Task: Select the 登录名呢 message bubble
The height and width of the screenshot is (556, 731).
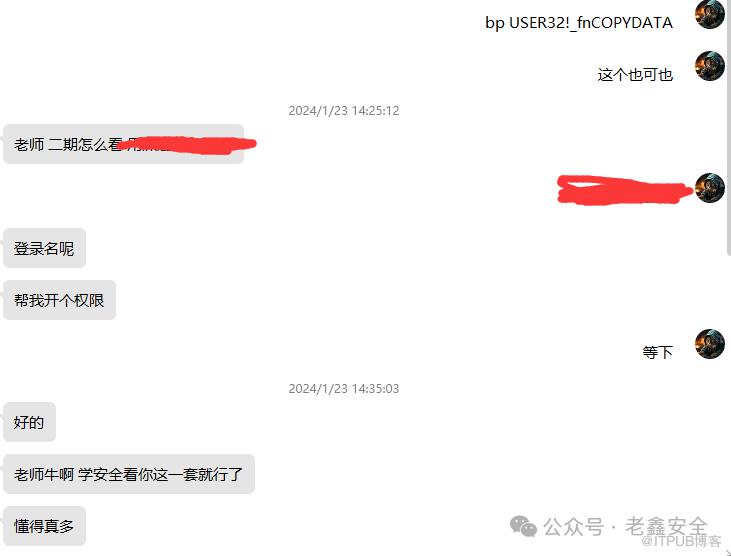Action: [x=44, y=248]
